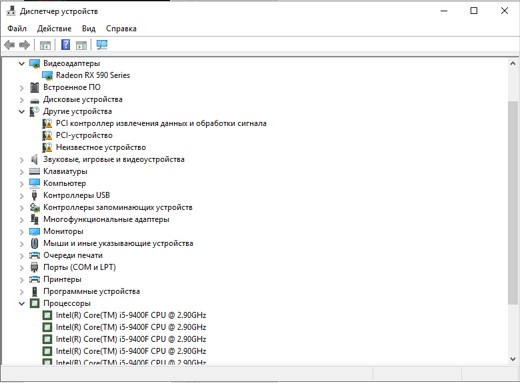Collapse the Процессоры category

[x=22, y=303]
